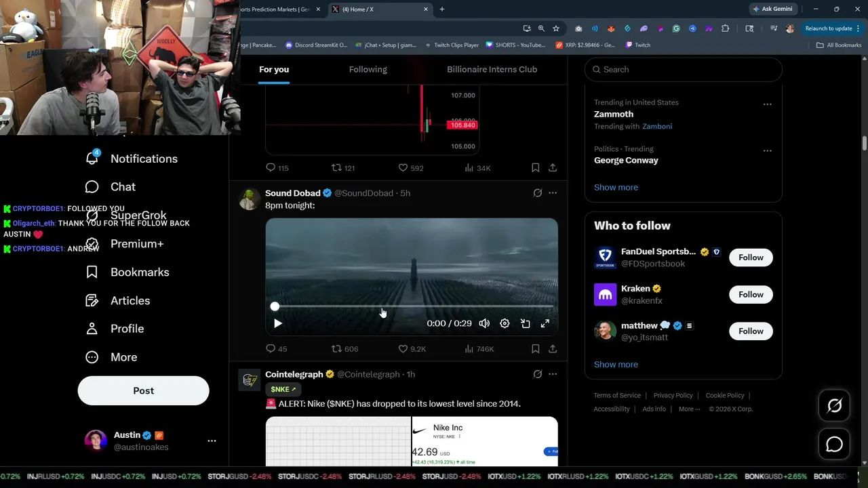Image resolution: width=868 pixels, height=488 pixels.
Task: Open the More menu in sidebar
Action: [x=111, y=357]
